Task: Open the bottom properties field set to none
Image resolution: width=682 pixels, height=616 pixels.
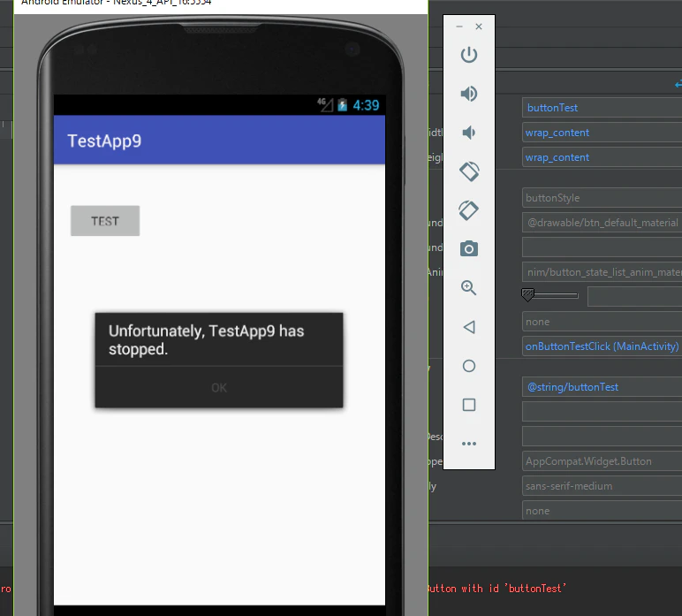Action: (x=602, y=511)
